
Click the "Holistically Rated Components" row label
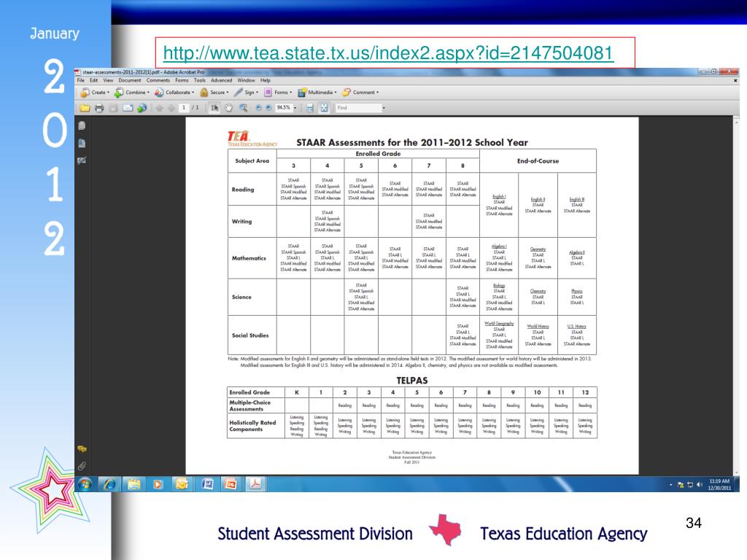pyautogui.click(x=252, y=426)
